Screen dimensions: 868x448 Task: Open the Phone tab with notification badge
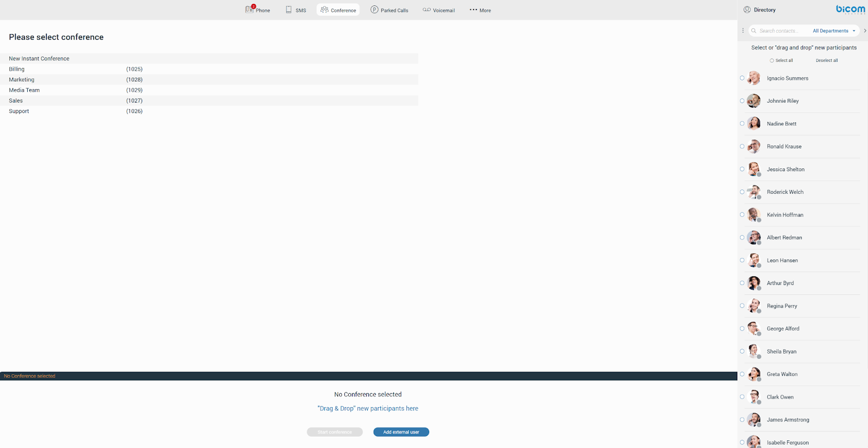tap(258, 10)
